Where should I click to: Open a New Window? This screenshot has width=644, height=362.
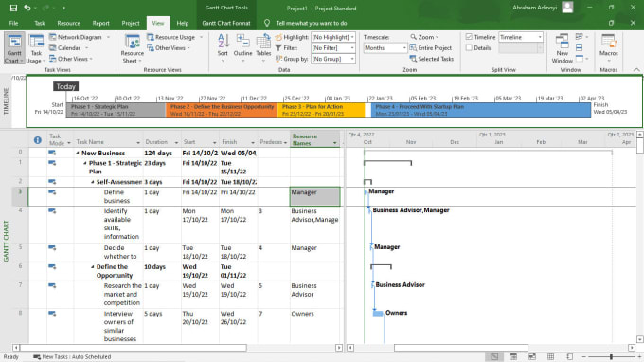pyautogui.click(x=562, y=48)
